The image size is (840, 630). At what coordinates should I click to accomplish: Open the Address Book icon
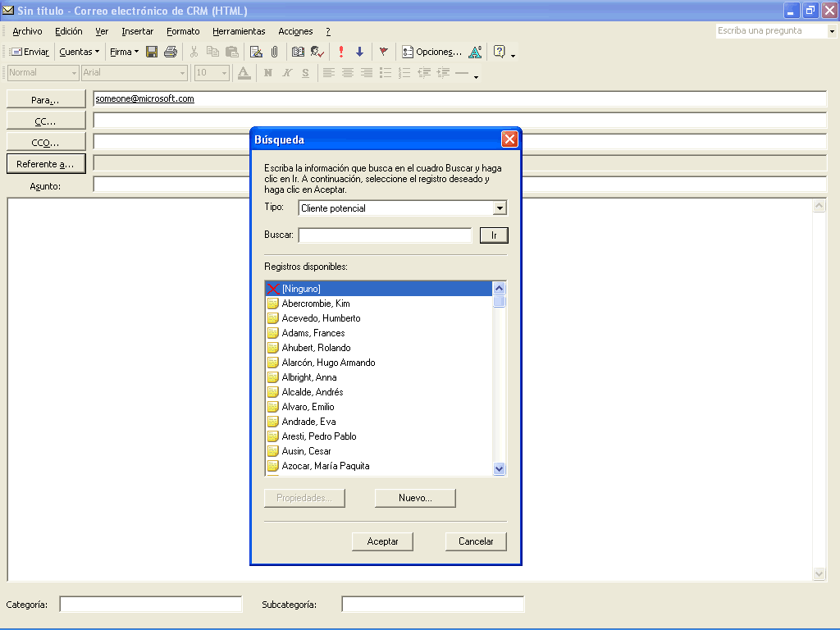pos(298,52)
